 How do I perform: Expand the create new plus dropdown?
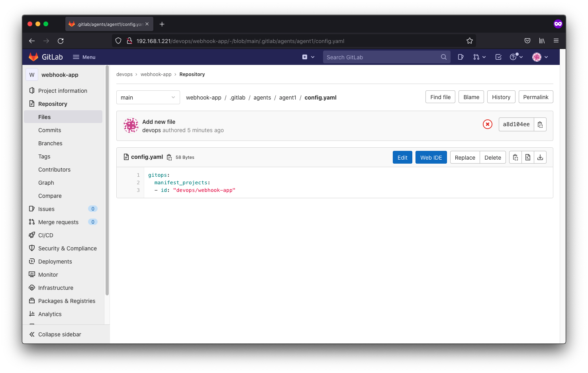(x=308, y=57)
